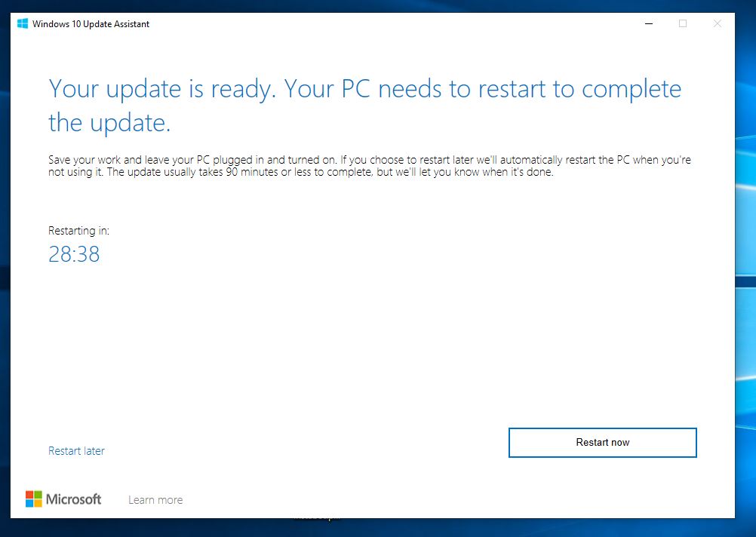The width and height of the screenshot is (756, 537).
Task: Close the Windows 10 Update Assistant
Action: (x=718, y=23)
